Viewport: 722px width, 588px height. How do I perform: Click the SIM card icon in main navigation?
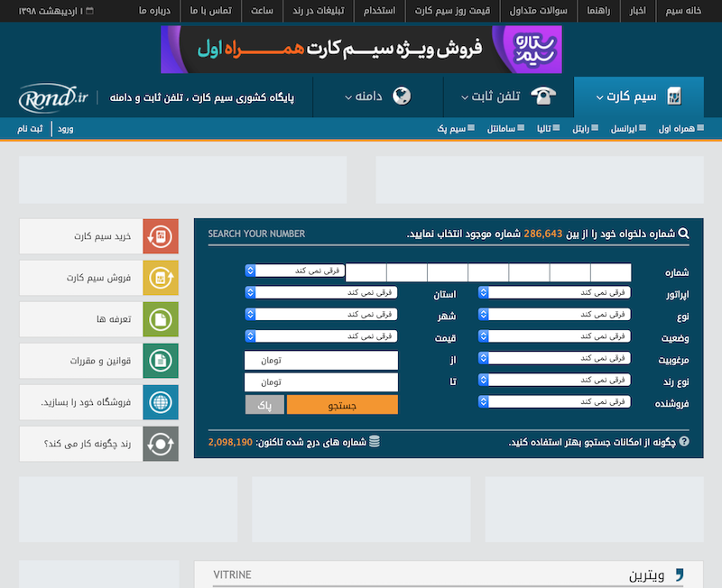click(674, 96)
